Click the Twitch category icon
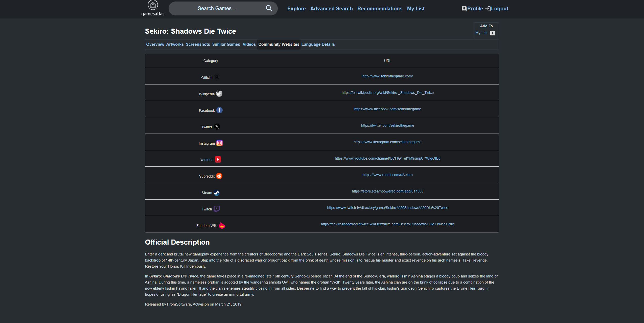Screen dimensions: 644x323 [217, 209]
